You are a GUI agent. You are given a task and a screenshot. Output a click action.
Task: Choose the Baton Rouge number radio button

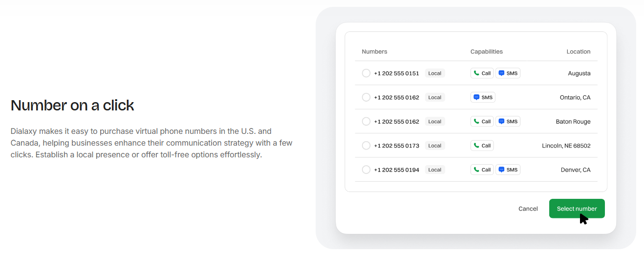click(366, 121)
